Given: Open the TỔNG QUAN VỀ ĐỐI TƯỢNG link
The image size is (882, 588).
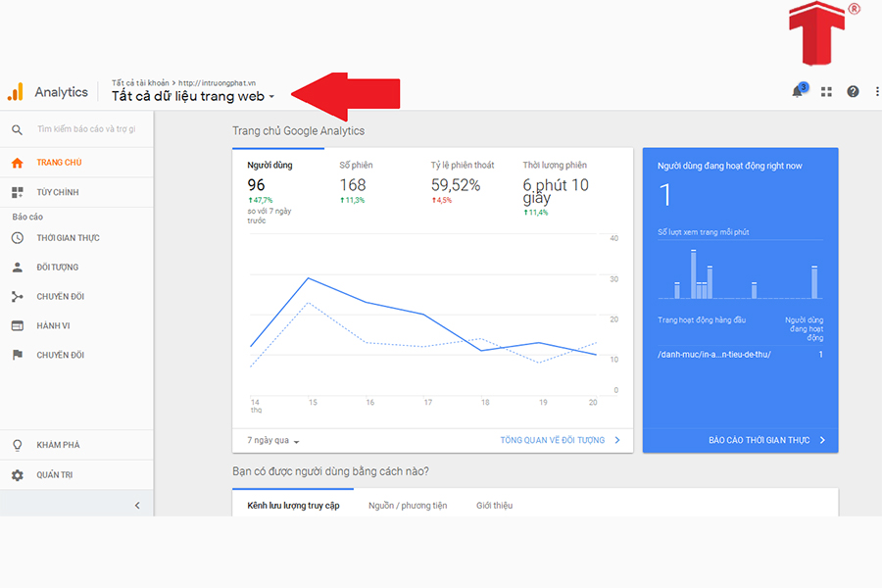Looking at the screenshot, I should [560, 440].
